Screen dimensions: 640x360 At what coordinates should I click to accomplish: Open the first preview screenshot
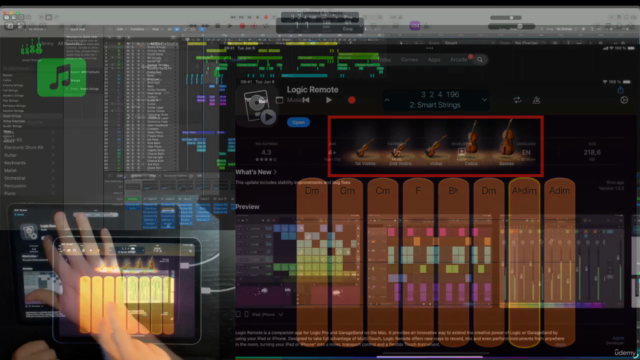(x=299, y=262)
